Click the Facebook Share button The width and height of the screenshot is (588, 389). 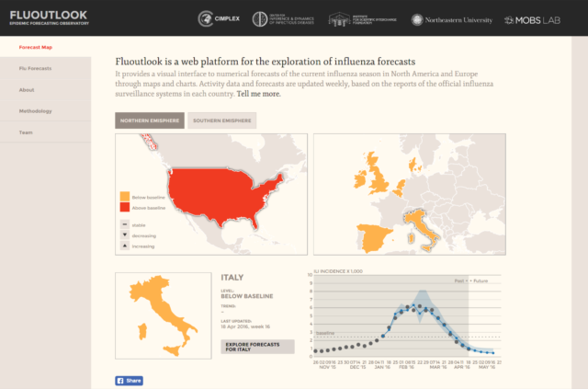click(129, 381)
